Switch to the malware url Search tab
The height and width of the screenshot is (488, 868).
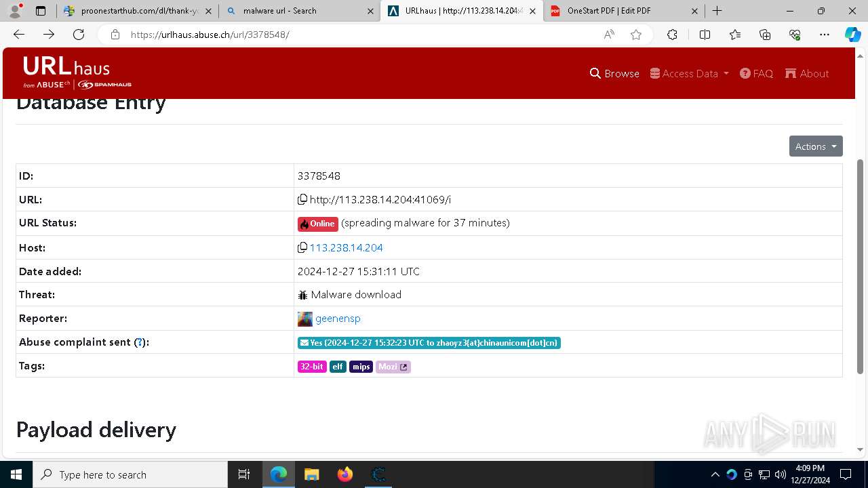coord(299,11)
